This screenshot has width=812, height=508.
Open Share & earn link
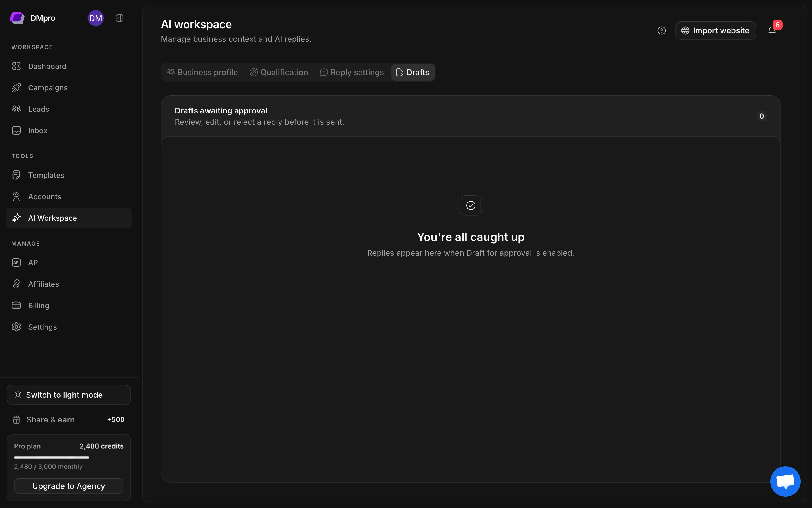pyautogui.click(x=69, y=420)
